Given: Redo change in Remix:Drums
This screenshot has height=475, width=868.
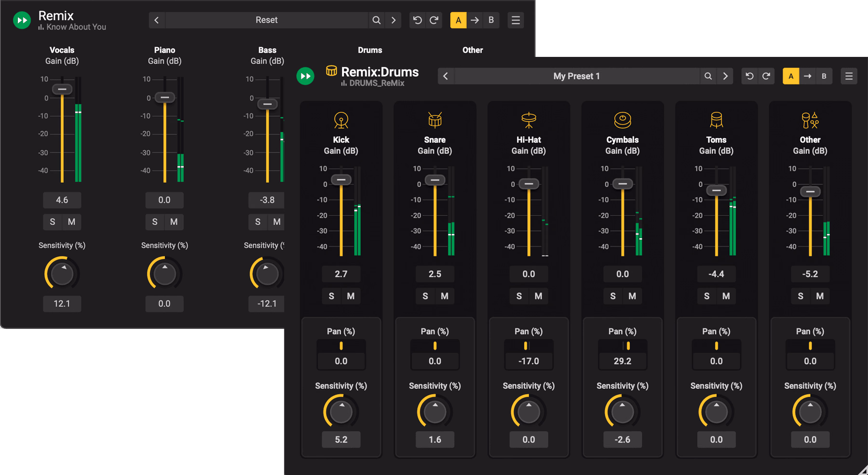Looking at the screenshot, I should click(x=766, y=76).
